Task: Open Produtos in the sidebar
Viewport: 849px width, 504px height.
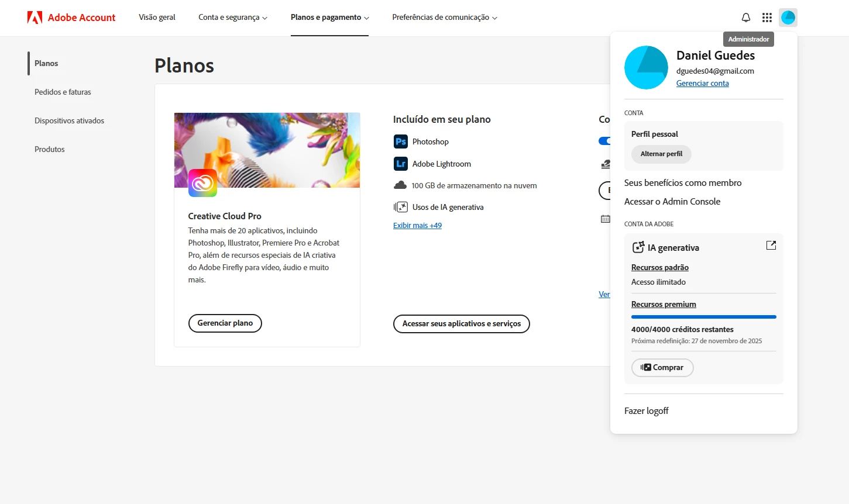Action: 50,149
